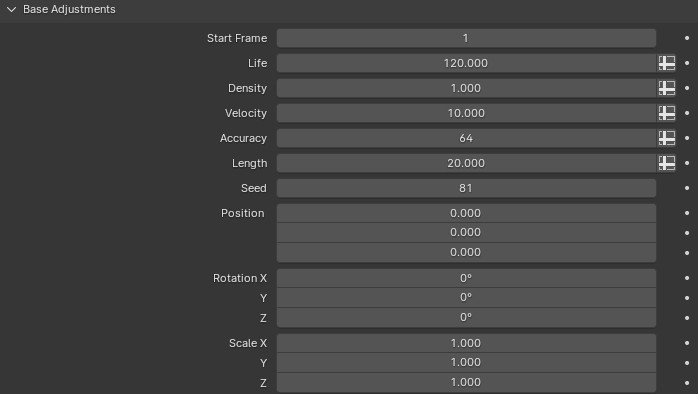
Task: Click the keyframe icon beside Accuracy
Action: tap(666, 138)
